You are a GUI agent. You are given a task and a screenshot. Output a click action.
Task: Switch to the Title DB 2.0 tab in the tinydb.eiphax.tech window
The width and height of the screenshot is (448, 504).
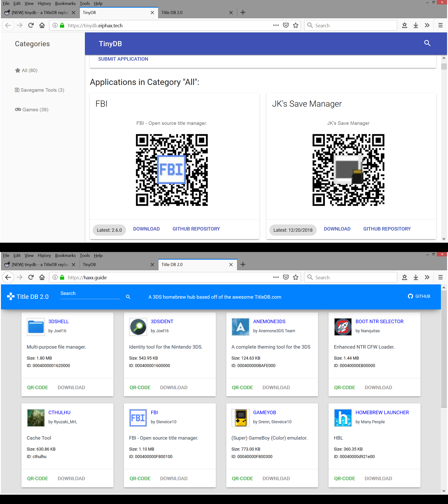[x=197, y=13]
